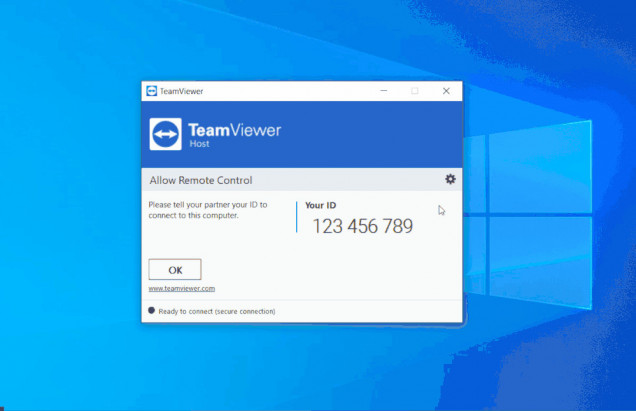
Task: Open the www.teamviewer.com link
Action: click(x=182, y=288)
